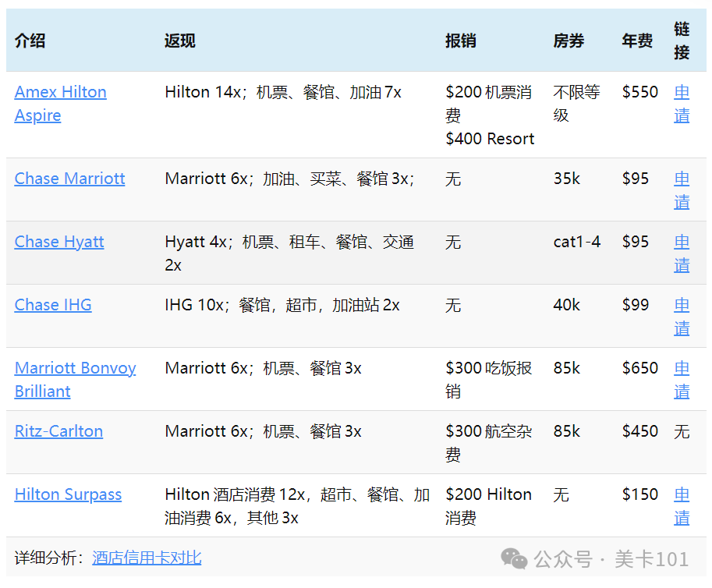This screenshot has width=712, height=588.
Task: Select the $300 航空杂费 cell
Action: (x=489, y=443)
